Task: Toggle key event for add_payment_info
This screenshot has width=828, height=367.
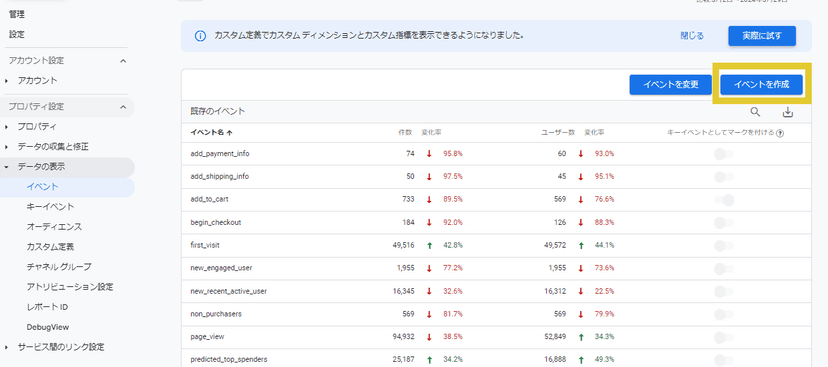Action: point(723,154)
